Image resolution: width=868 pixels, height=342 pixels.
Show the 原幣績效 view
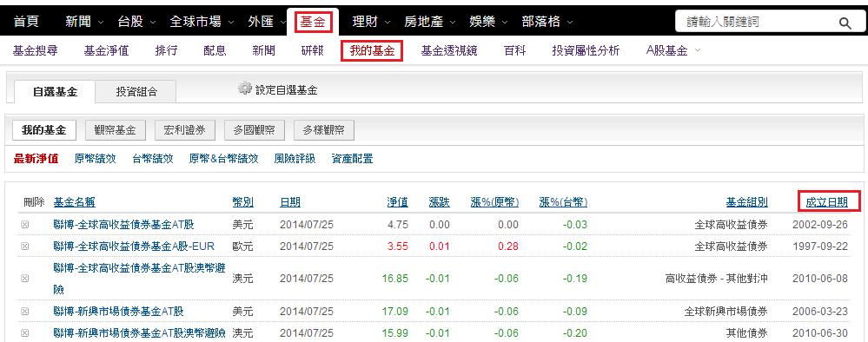click(96, 160)
